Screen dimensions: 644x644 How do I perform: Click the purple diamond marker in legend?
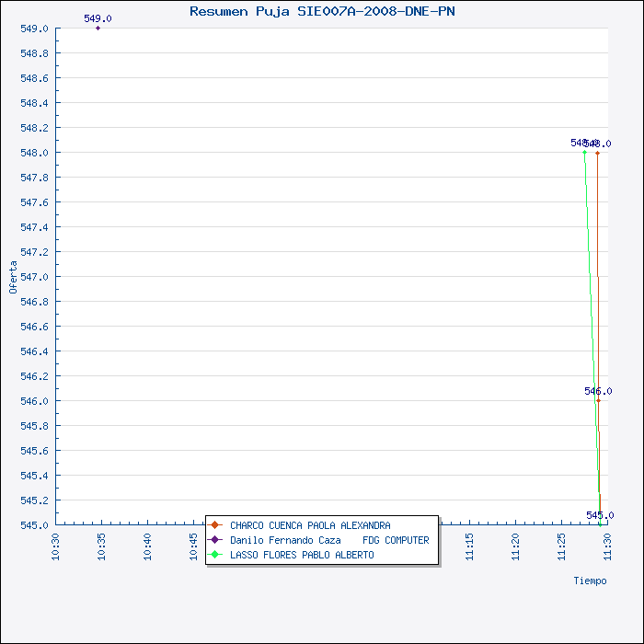[215, 540]
